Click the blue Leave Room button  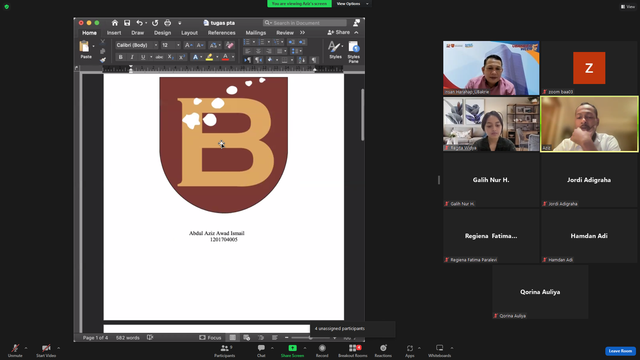pyautogui.click(x=620, y=351)
